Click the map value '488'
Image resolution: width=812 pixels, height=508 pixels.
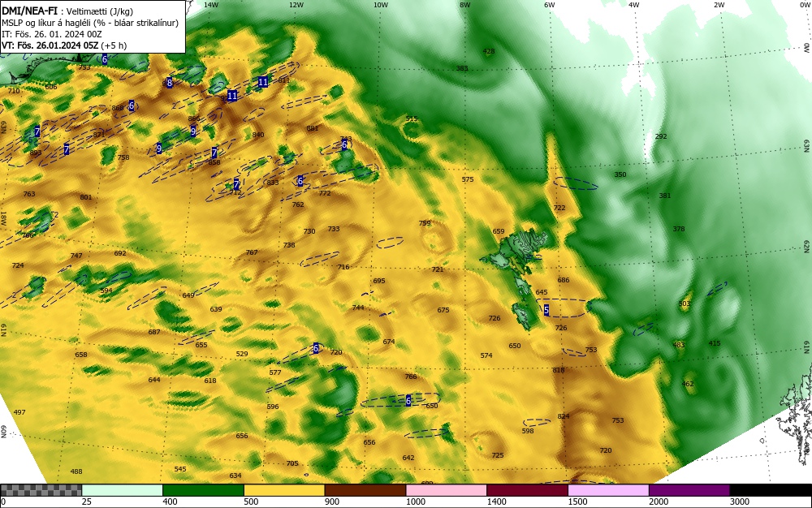pyautogui.click(x=76, y=471)
